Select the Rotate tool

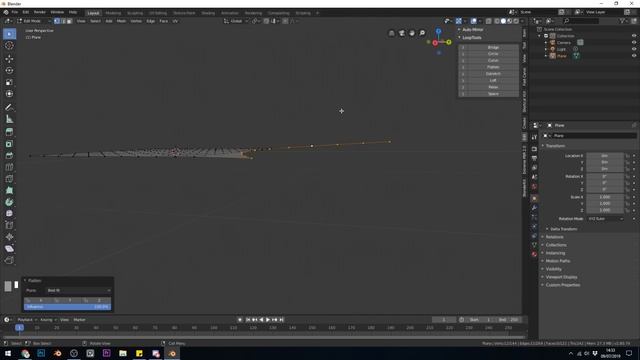[x=9, y=71]
